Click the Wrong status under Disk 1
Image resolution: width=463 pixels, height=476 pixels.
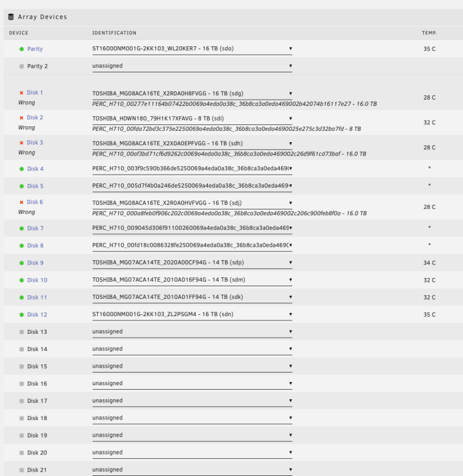click(27, 103)
